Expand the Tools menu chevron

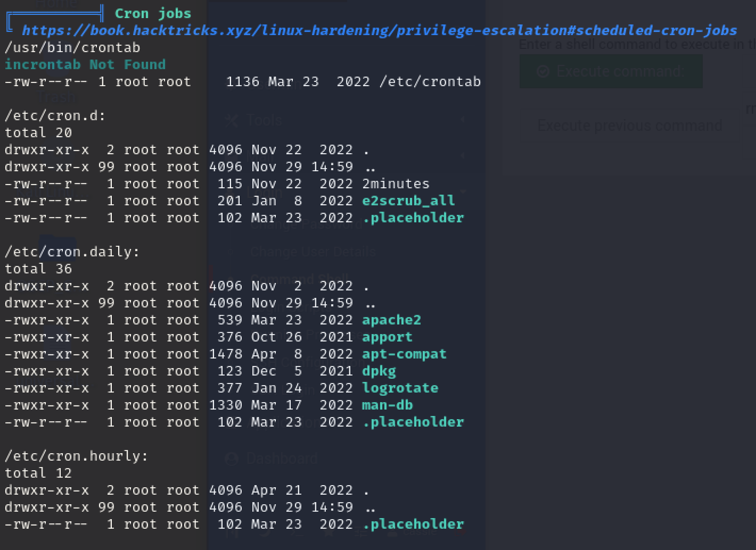463,120
